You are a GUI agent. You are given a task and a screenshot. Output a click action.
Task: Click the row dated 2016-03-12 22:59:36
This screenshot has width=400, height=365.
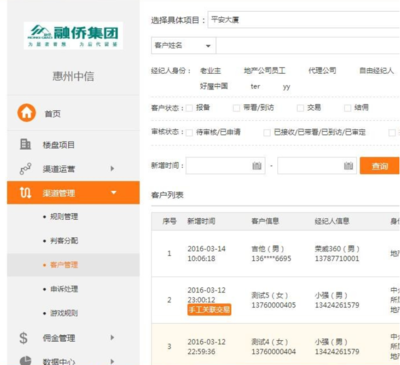[x=276, y=344]
